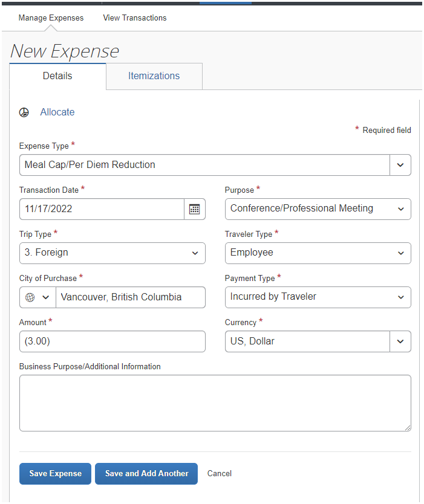Image resolution: width=424 pixels, height=504 pixels.
Task: Expand the Expense Type dropdown arrow
Action: [x=400, y=165]
